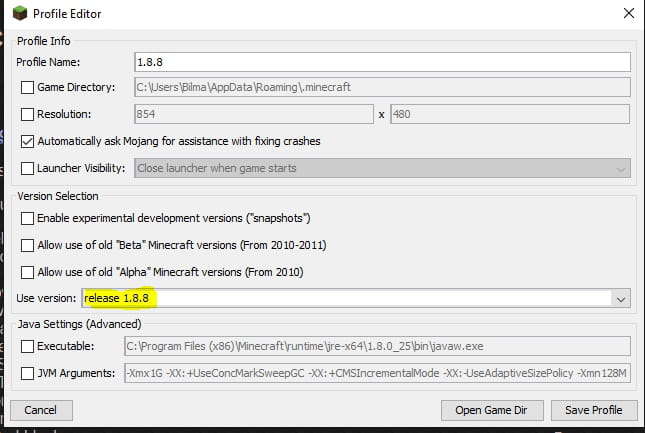This screenshot has width=645, height=433.
Task: Close the Profile Editor window
Action: [629, 13]
